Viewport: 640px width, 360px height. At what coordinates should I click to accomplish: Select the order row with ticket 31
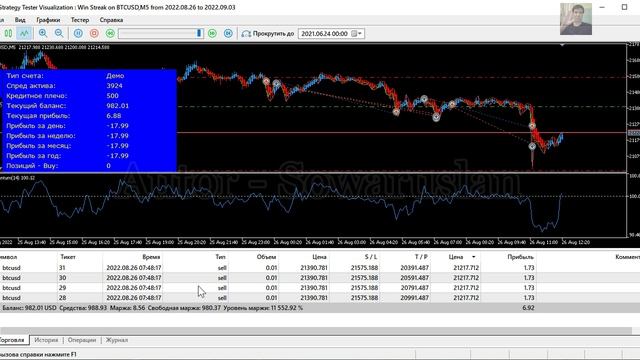320,268
